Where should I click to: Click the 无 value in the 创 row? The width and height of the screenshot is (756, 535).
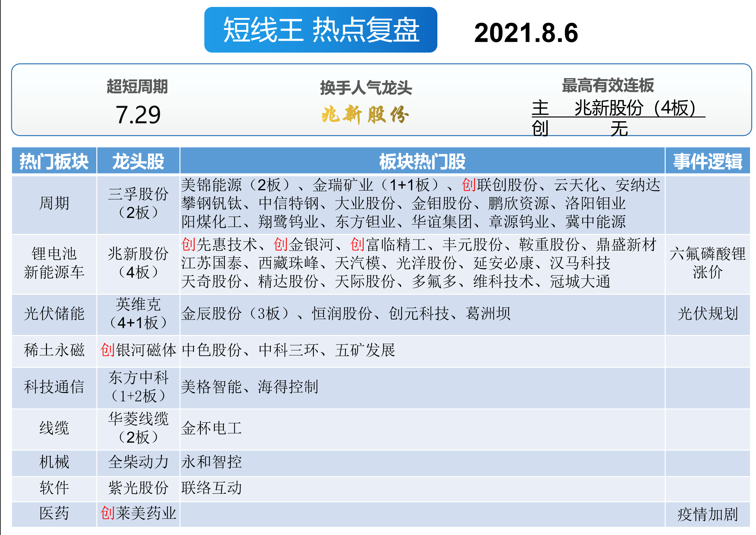click(619, 128)
